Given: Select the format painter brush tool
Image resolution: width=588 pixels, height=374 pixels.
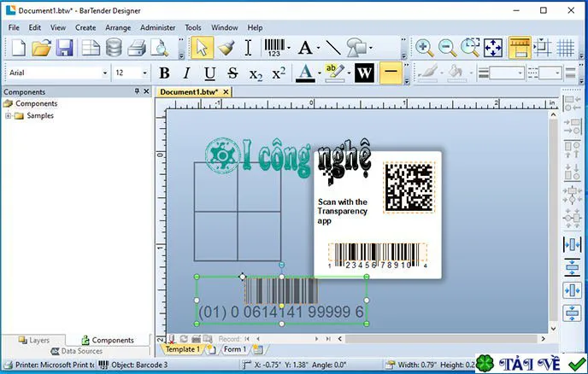Looking at the screenshot, I should click(226, 48).
